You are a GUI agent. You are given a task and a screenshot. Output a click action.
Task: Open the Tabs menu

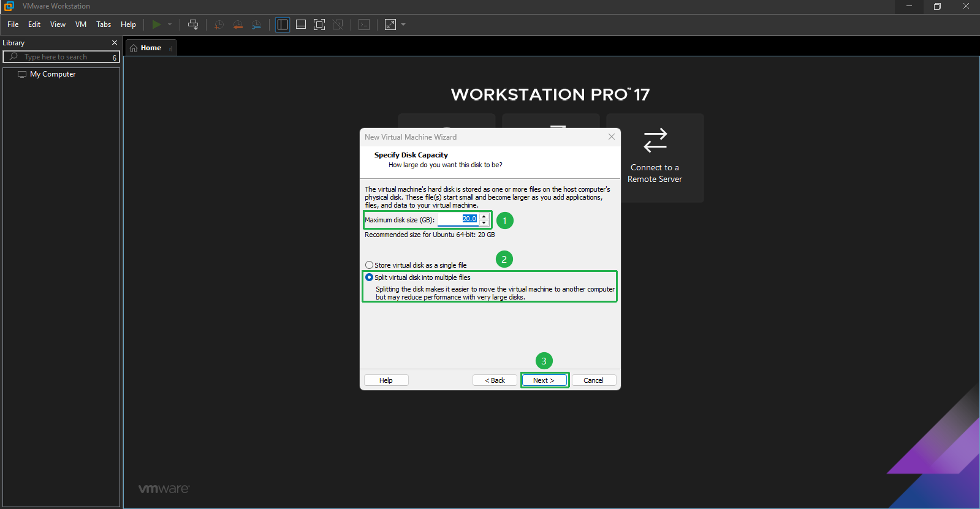point(104,25)
